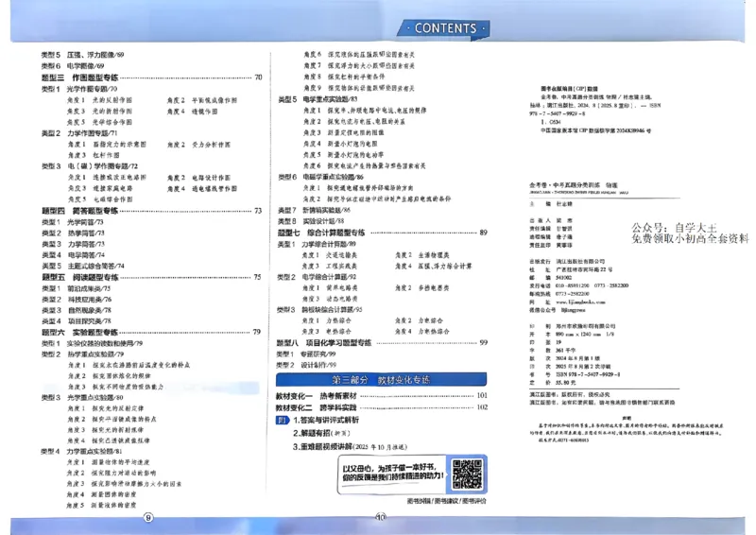The width and height of the screenshot is (756, 535).
Task: Click the heading "题型五 阅读题型专练"
Action: 80,277
